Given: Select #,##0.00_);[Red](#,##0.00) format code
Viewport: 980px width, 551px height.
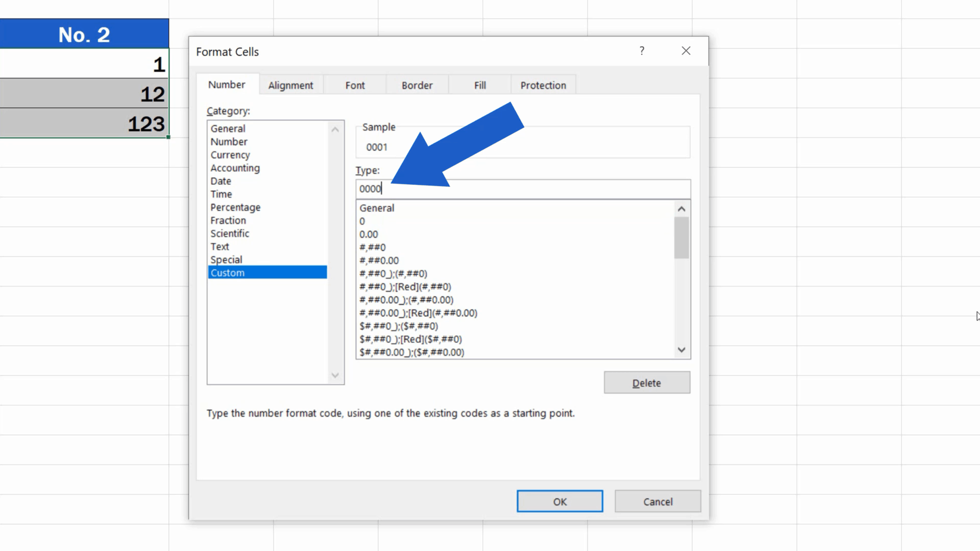Looking at the screenshot, I should pyautogui.click(x=515, y=313).
